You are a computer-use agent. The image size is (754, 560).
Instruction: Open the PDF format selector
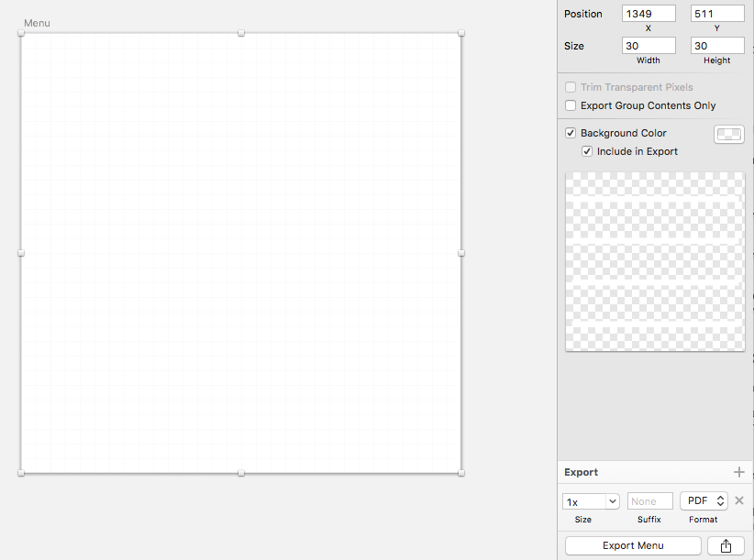pyautogui.click(x=704, y=501)
